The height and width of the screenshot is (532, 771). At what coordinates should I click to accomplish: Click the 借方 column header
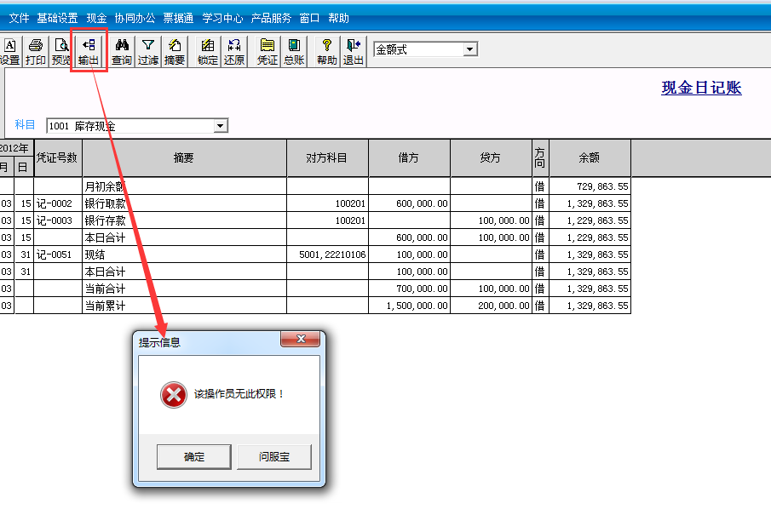409,157
